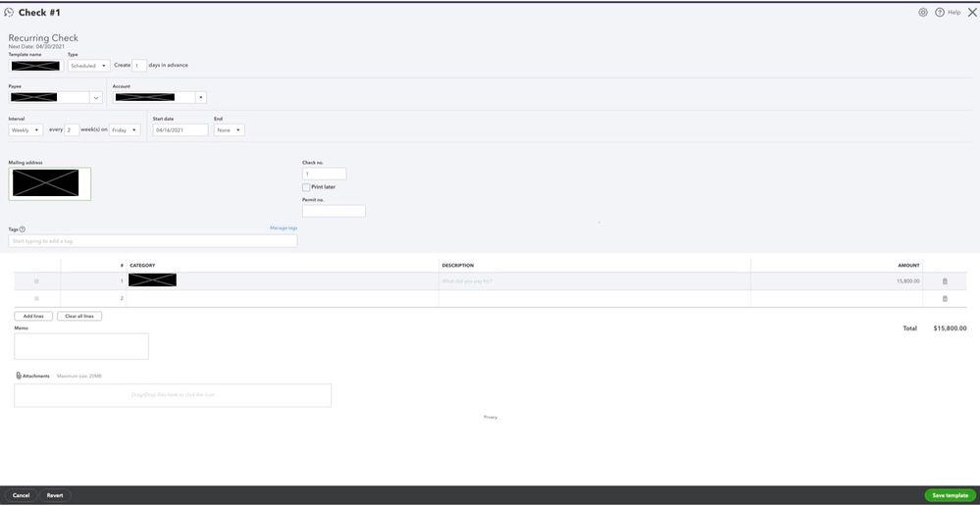
Task: Open the Privacy link
Action: coord(490,418)
